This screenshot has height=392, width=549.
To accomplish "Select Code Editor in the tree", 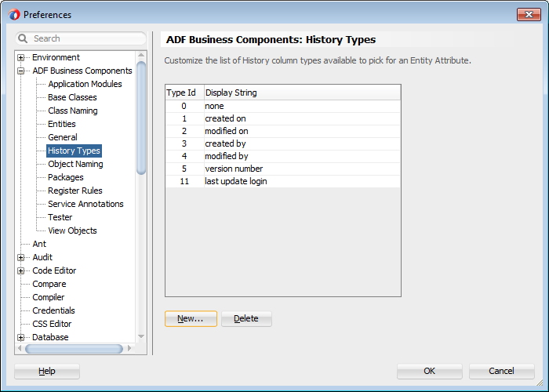I will (54, 270).
